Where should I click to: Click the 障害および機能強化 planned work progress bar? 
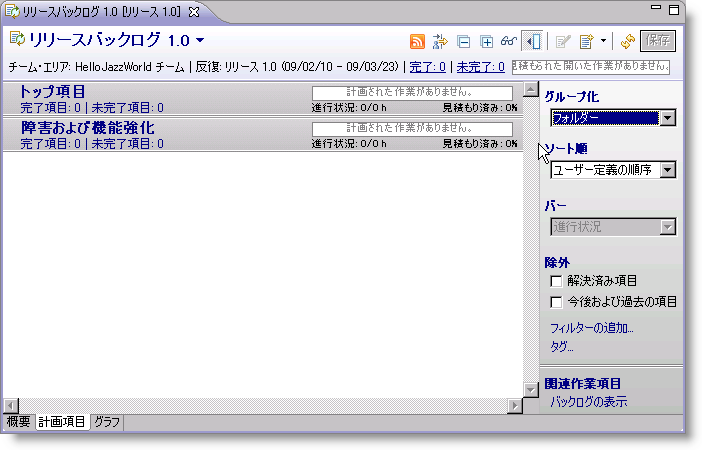(412, 129)
